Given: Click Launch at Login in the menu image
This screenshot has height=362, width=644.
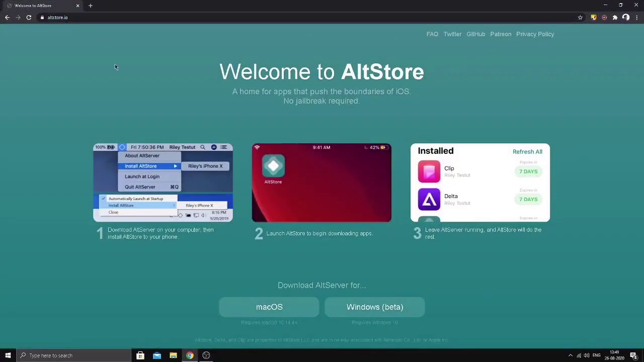Looking at the screenshot, I should point(142,176).
